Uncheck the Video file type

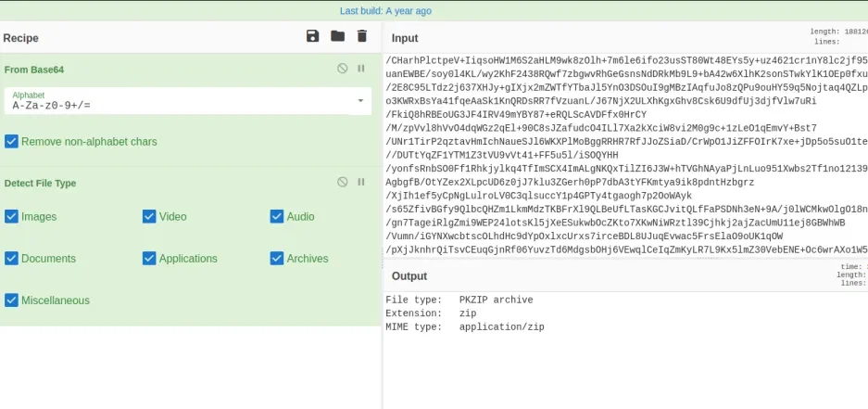[x=149, y=217]
